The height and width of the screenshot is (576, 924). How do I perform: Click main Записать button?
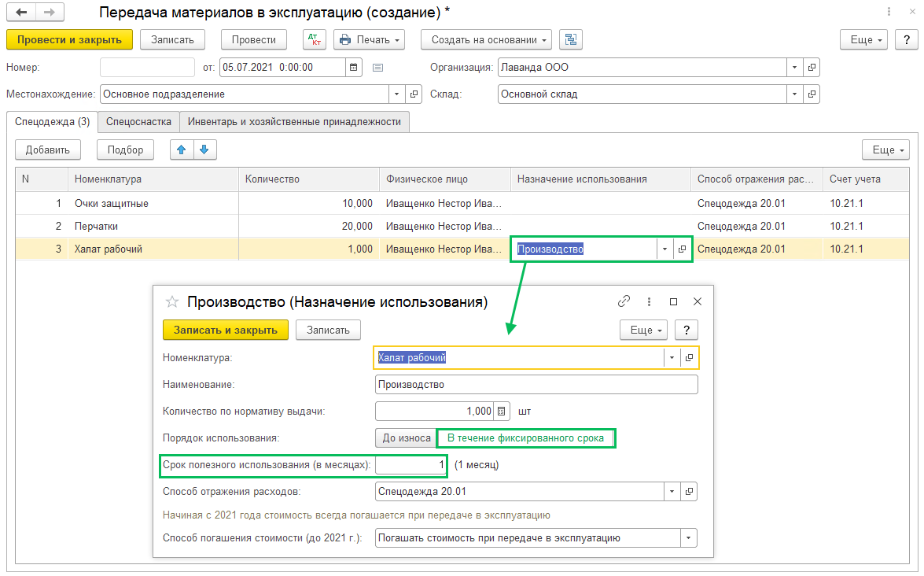172,39
